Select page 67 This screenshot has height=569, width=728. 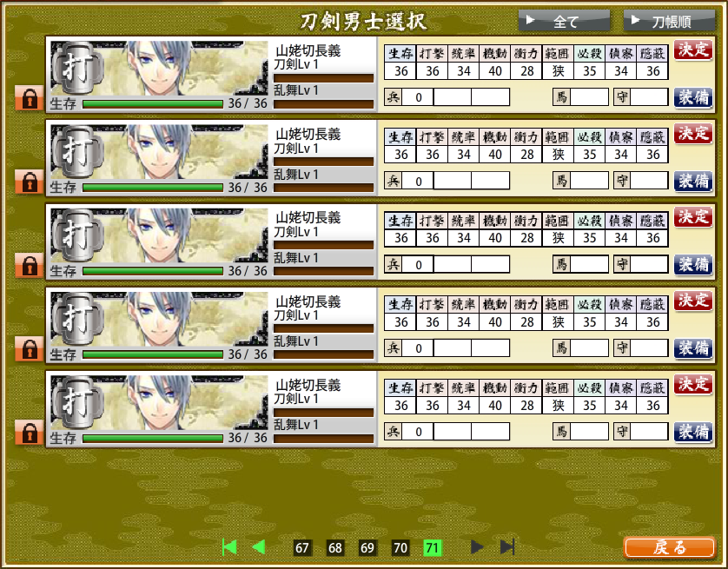point(301,548)
